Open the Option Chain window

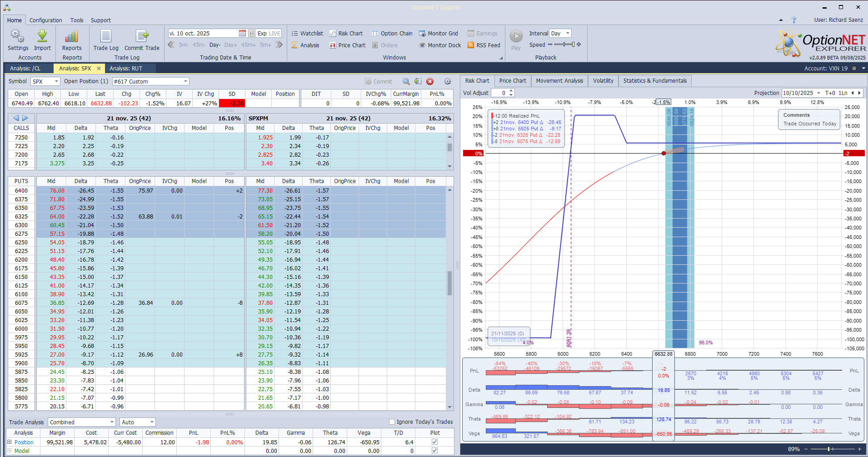tap(392, 34)
